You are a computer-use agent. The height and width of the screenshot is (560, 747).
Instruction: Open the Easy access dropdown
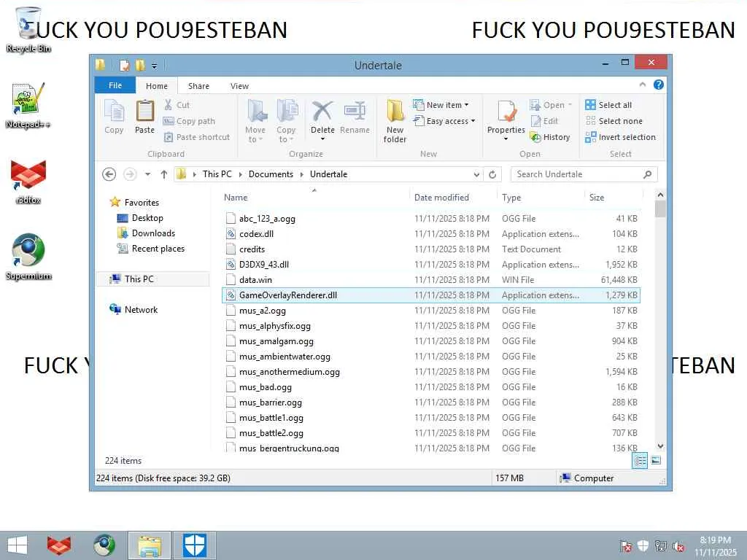[444, 121]
